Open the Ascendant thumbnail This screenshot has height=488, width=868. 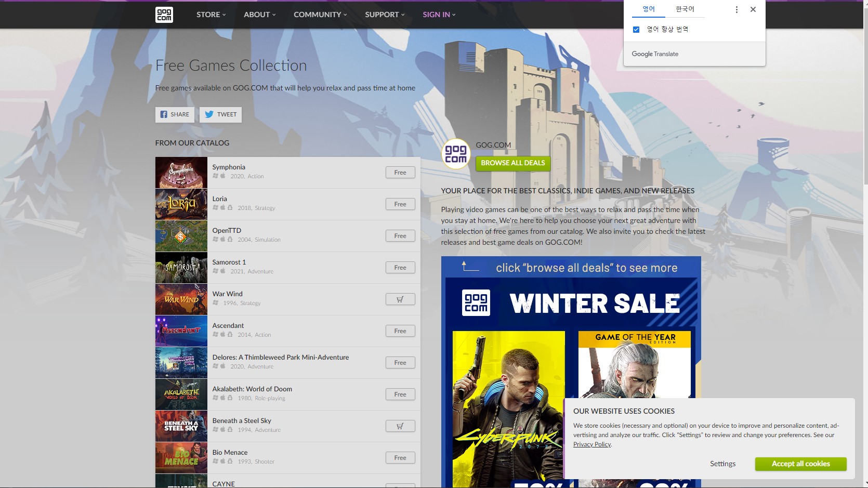tap(181, 331)
